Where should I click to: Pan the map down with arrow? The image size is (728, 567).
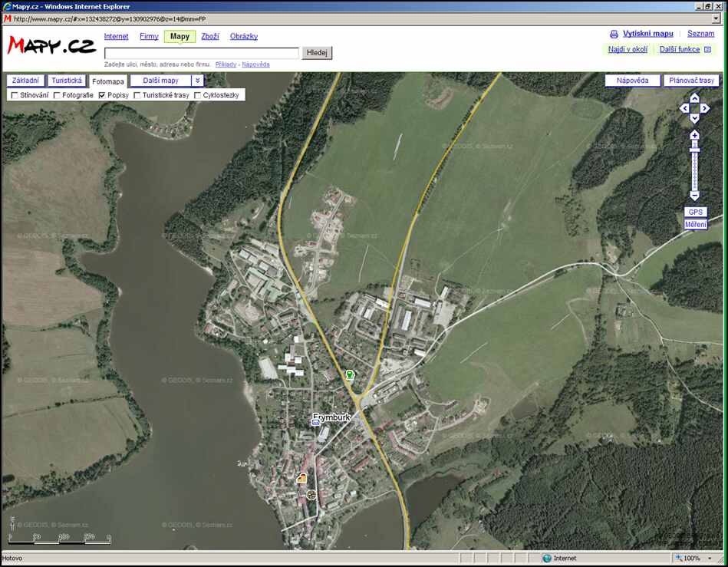[x=694, y=119]
